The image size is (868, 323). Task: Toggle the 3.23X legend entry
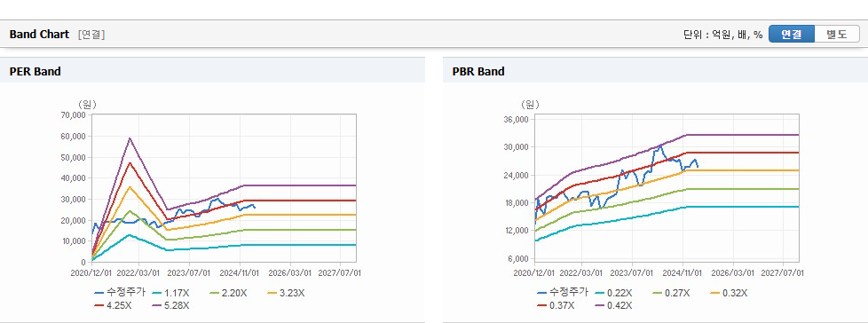click(286, 293)
